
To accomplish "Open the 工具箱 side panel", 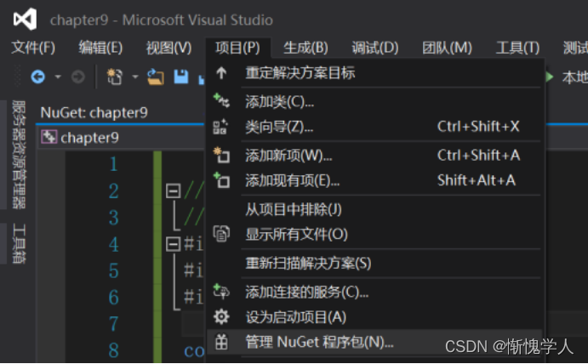I will click(x=19, y=244).
